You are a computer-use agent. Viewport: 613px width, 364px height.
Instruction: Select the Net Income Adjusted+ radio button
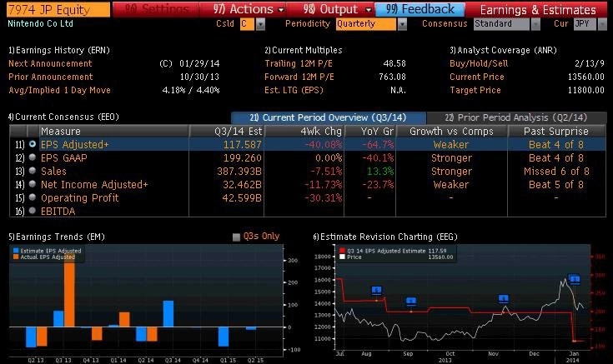point(33,184)
